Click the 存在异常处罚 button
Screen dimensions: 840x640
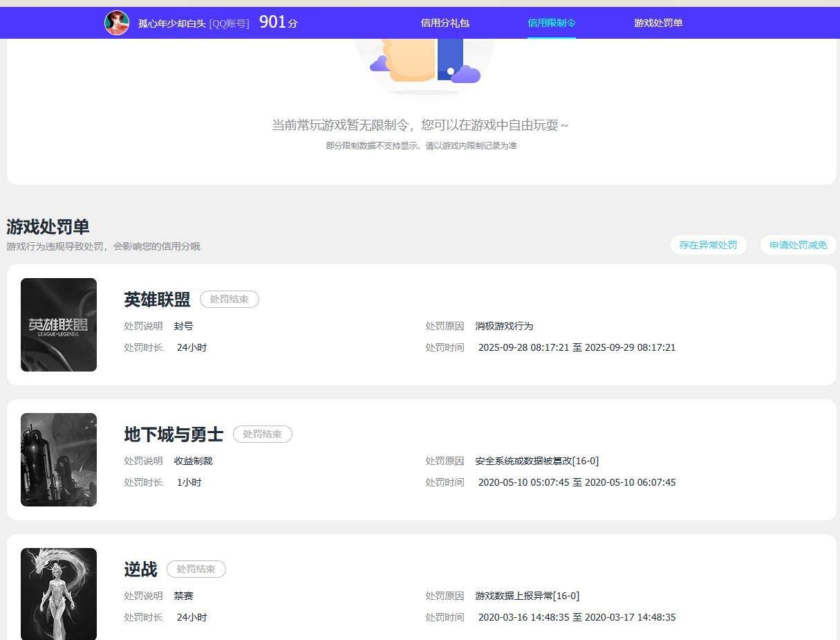[708, 245]
